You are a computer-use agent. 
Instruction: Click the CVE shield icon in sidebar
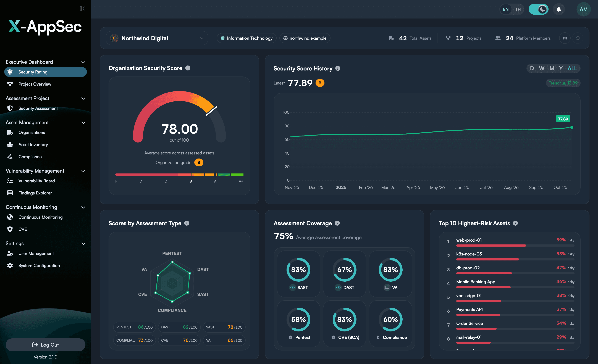coord(10,229)
